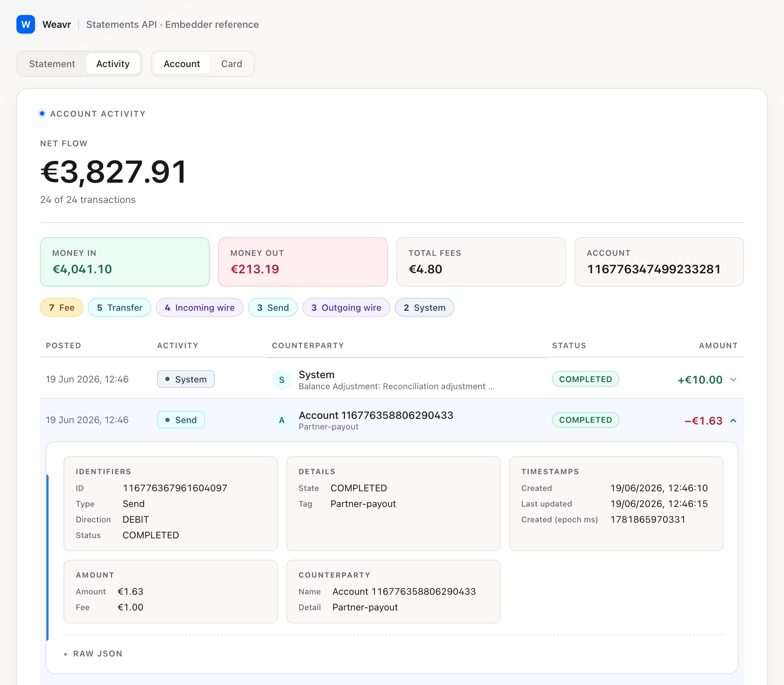The height and width of the screenshot is (685, 784).
Task: Click the S avatar in System row
Action: (281, 380)
